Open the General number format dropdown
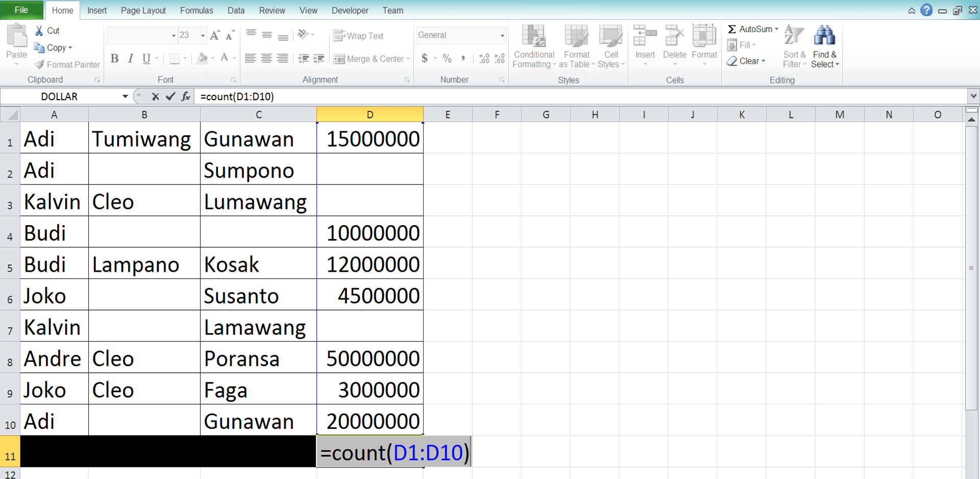Screen dimensions: 980x479 tap(502, 35)
